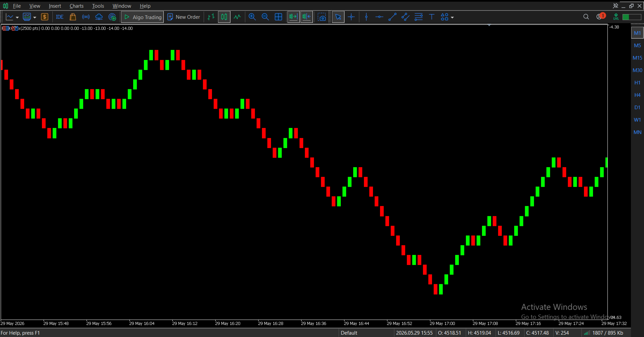Zoom in on the chart

[252, 17]
